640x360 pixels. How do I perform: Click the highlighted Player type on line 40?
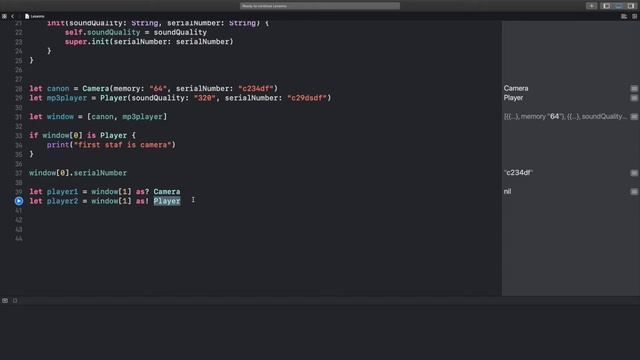[x=167, y=201]
